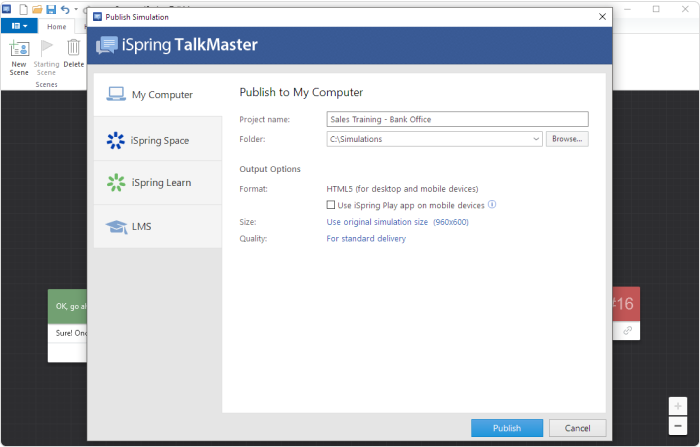
Task: Click the New document icon in quick access
Action: [23, 9]
